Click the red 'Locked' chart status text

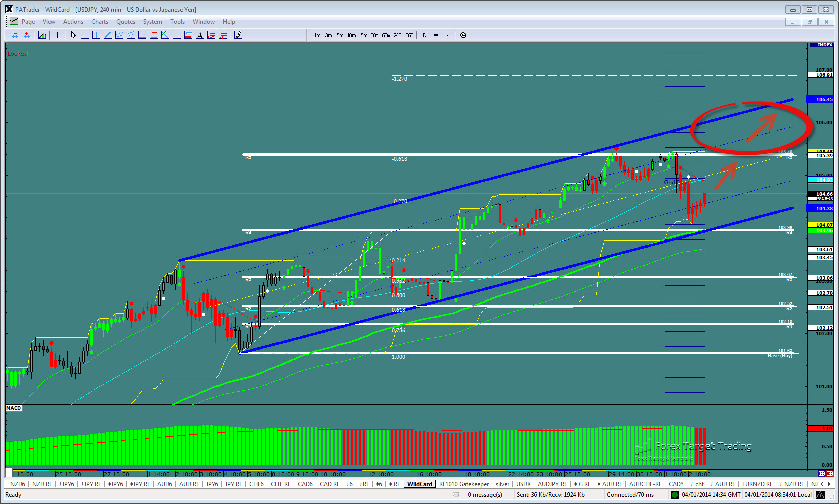coord(17,54)
